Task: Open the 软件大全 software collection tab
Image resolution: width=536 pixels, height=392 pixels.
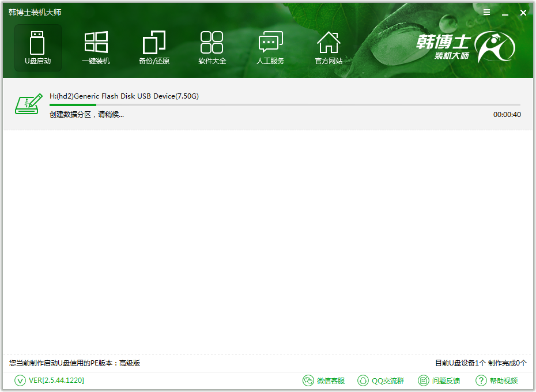Action: point(212,47)
